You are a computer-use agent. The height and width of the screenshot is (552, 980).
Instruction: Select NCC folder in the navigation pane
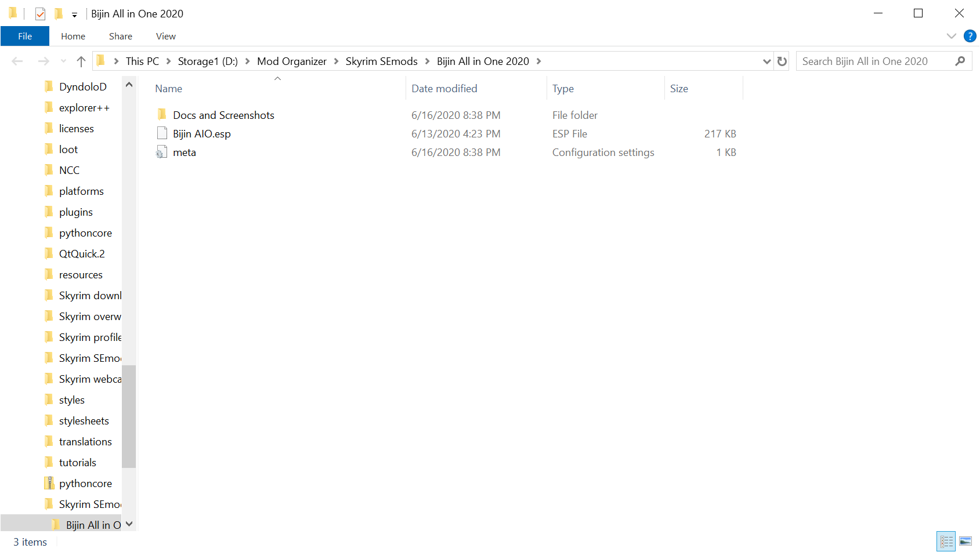coord(69,170)
